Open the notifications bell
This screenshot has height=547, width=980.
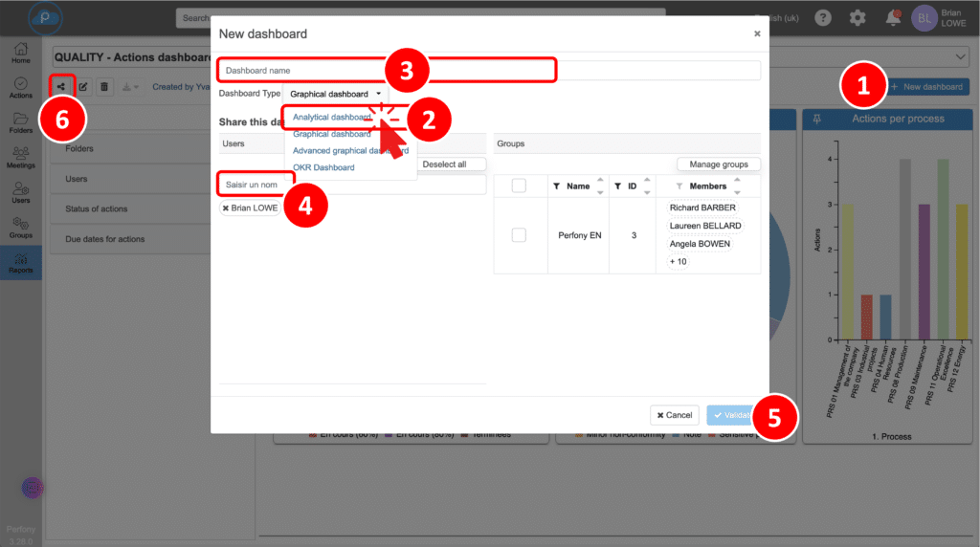(893, 17)
